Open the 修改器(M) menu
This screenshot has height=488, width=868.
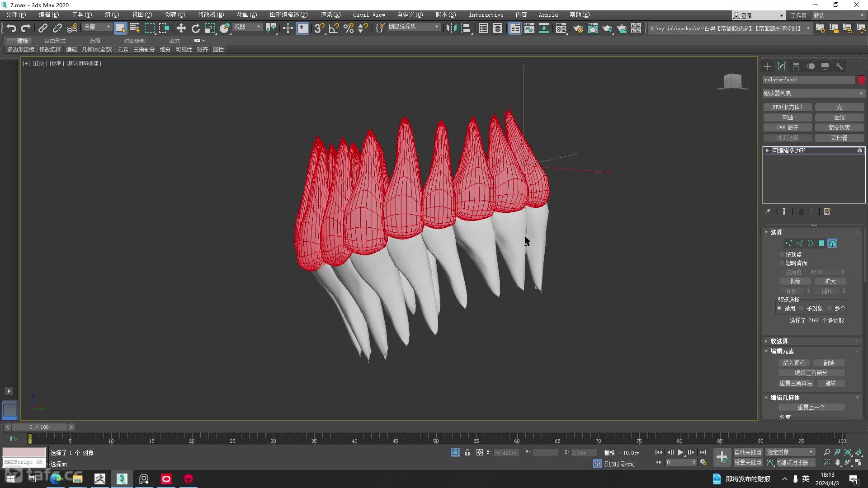tap(211, 15)
